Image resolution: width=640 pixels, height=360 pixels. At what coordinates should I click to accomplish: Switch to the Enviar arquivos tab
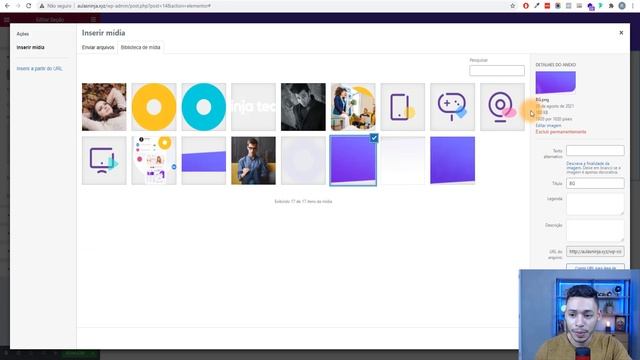tap(98, 47)
